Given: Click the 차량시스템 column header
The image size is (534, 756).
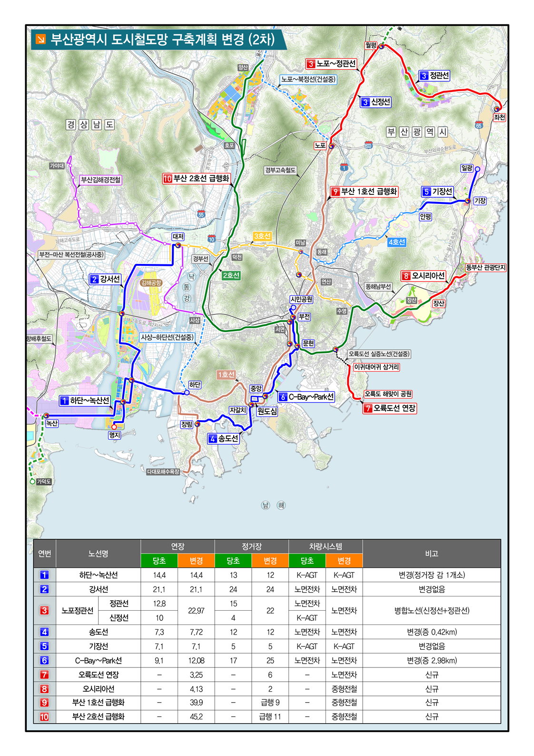Looking at the screenshot, I should click(x=326, y=546).
